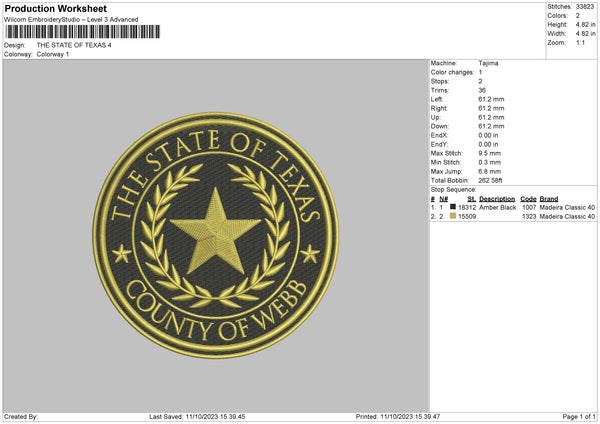Click thread code 1007
The width and height of the screenshot is (600, 424).
529,207
